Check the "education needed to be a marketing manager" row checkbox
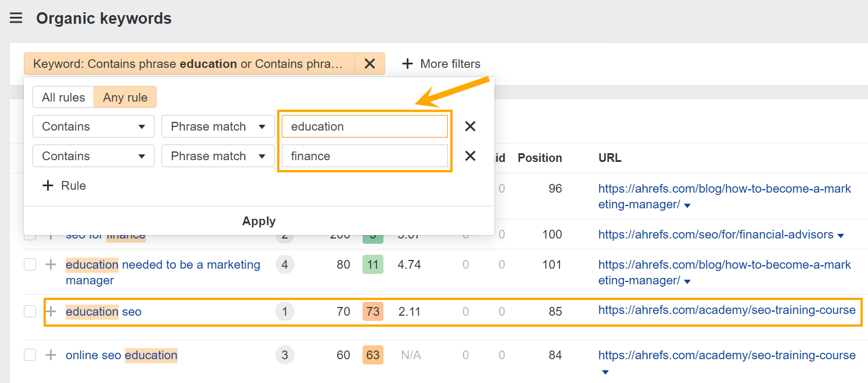868x383 pixels. [x=30, y=264]
